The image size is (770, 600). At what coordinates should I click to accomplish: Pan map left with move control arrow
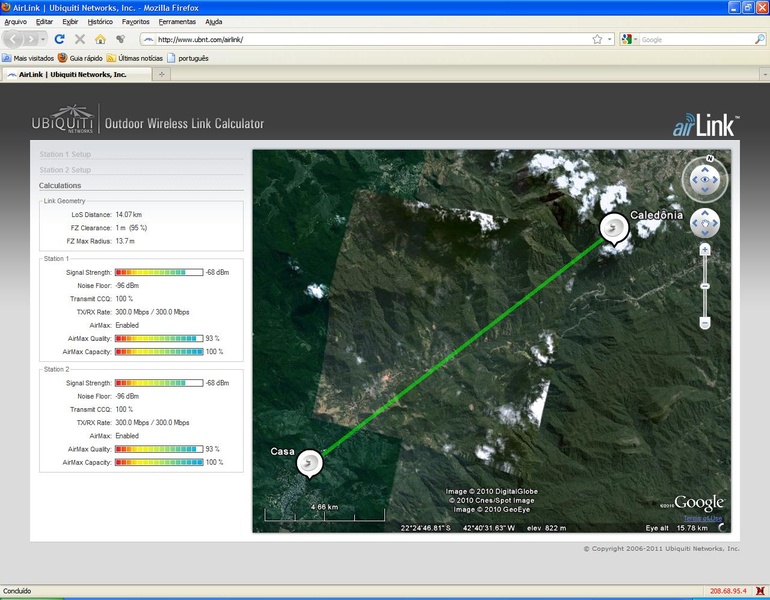point(694,223)
